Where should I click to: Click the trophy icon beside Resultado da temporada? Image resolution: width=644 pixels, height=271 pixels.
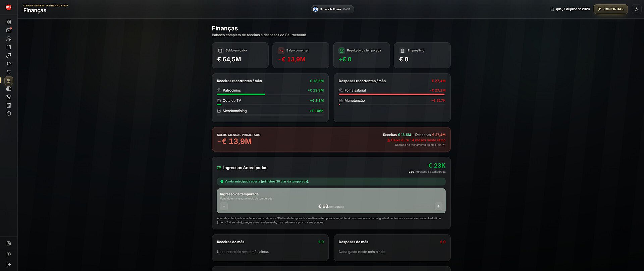coord(342,51)
